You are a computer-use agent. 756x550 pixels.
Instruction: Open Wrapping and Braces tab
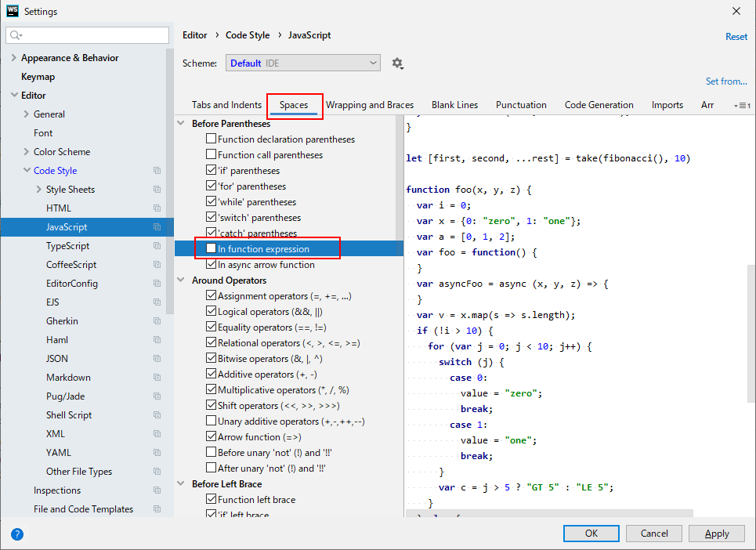coord(370,105)
